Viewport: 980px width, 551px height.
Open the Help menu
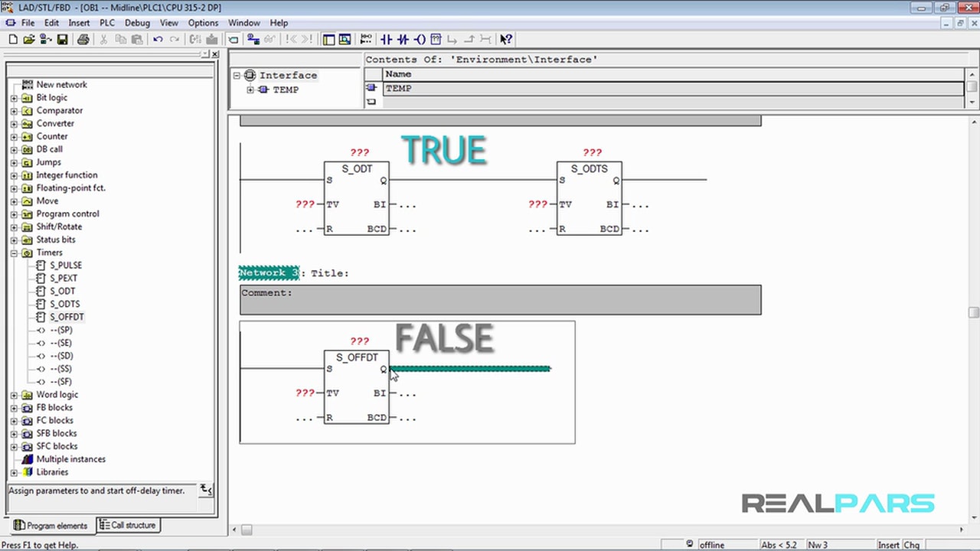pyautogui.click(x=279, y=23)
